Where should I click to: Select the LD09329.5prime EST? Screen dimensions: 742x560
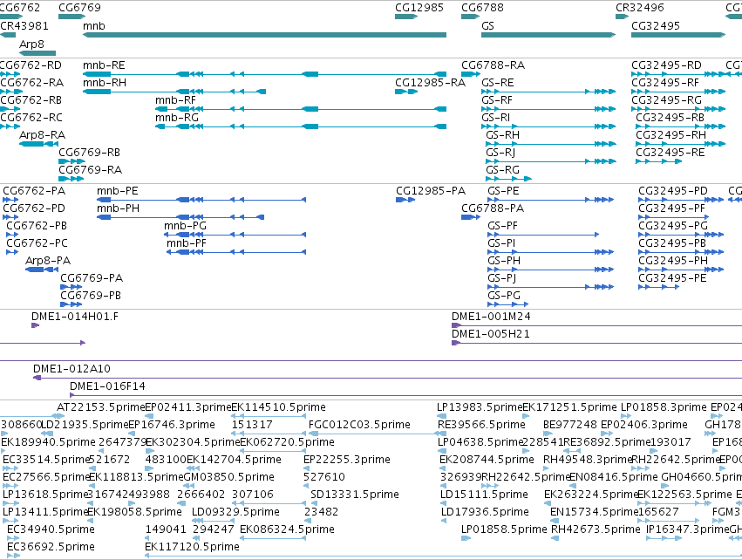[x=213, y=521]
